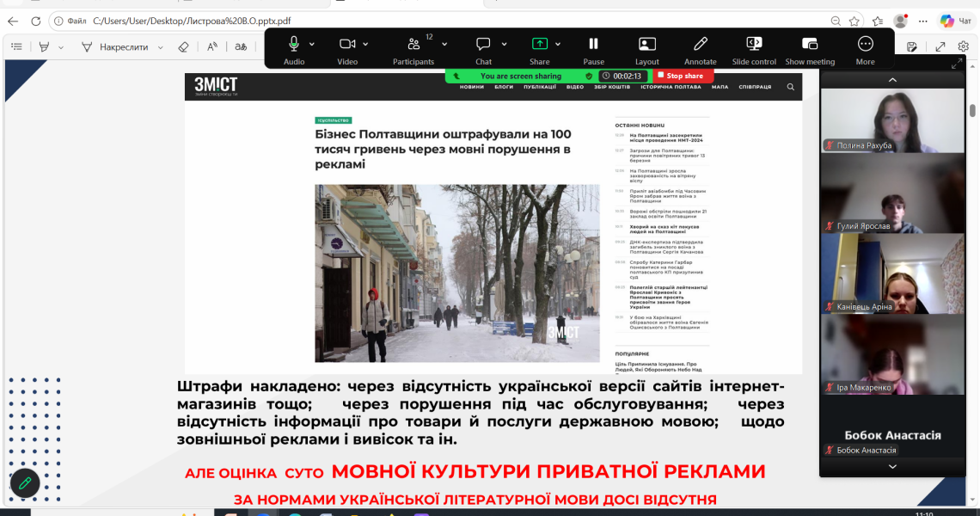Open the Zoom More menu
This screenshot has width=980, height=516.
pyautogui.click(x=865, y=44)
